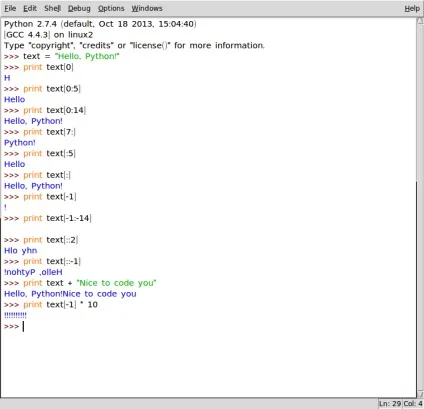Open the Windows menu

tap(147, 8)
